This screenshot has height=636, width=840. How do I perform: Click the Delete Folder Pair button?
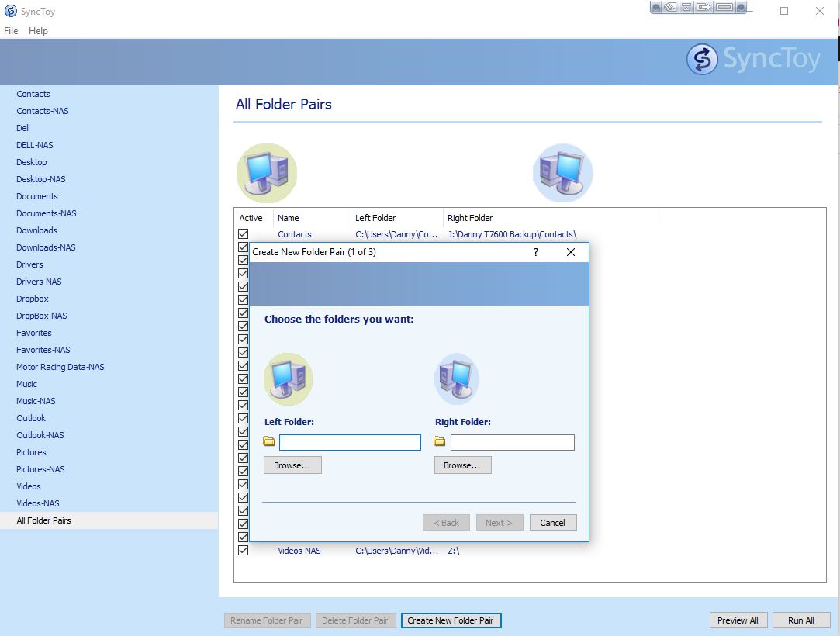coord(355,620)
